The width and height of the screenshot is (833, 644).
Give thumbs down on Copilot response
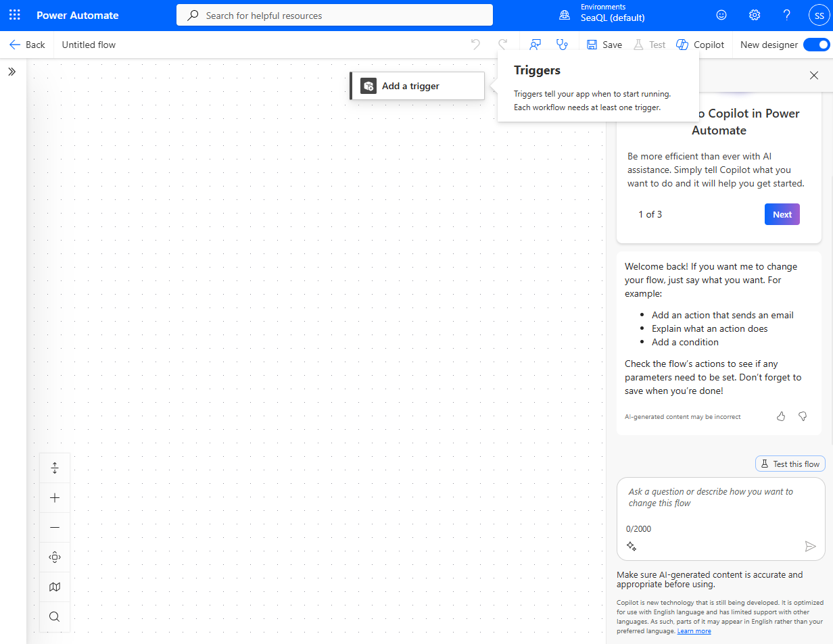click(803, 416)
